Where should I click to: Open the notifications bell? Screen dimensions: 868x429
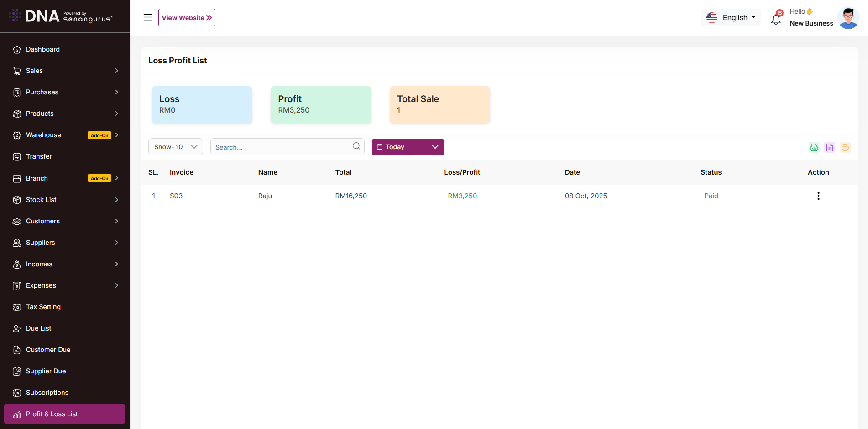point(776,19)
